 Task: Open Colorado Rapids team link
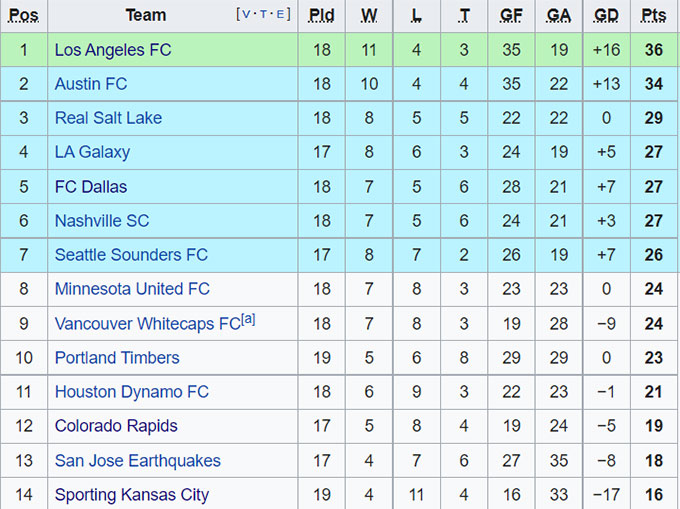[116, 426]
